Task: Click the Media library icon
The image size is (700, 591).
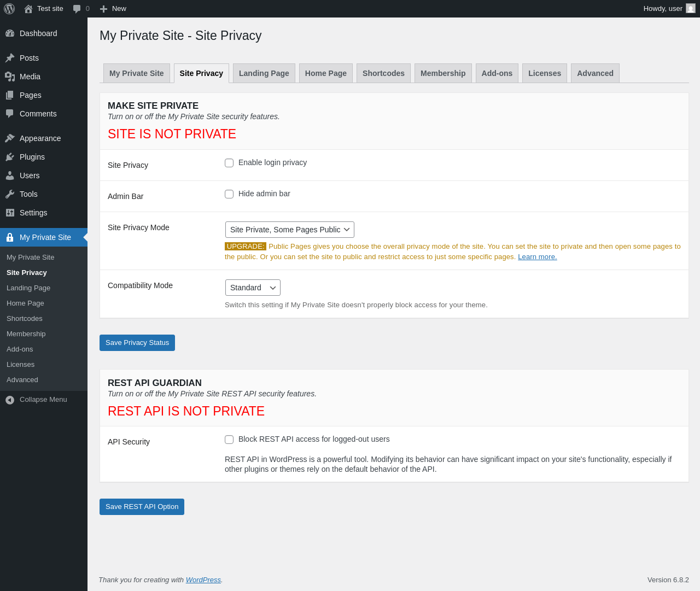Action: pos(10,77)
